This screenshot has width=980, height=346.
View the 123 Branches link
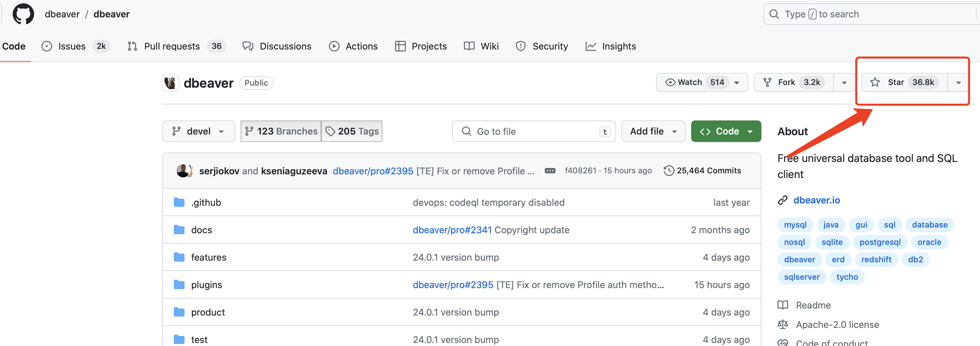281,131
